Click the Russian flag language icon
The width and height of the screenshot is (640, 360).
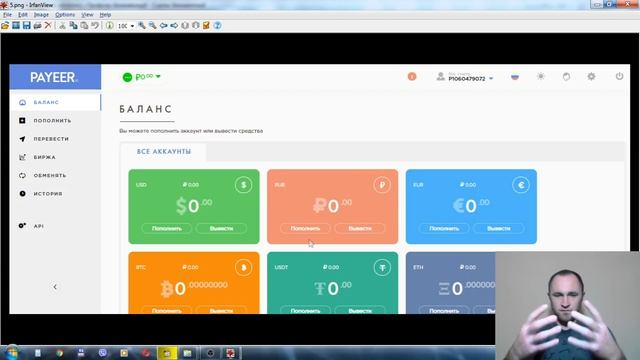click(x=515, y=77)
